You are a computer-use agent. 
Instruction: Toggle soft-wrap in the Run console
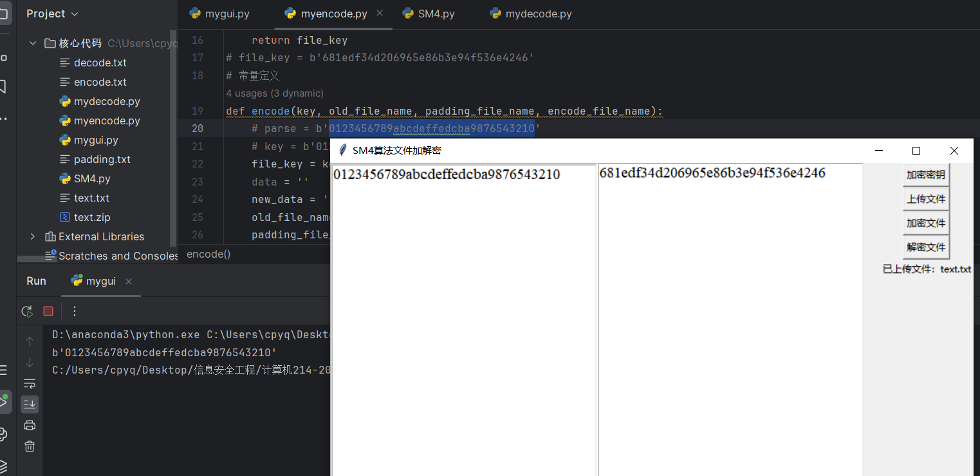29,383
